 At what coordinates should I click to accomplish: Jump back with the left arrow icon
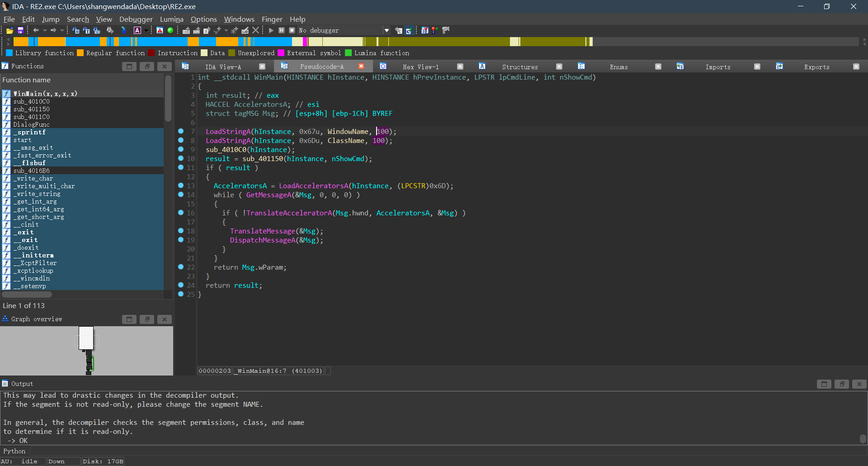coord(36,30)
